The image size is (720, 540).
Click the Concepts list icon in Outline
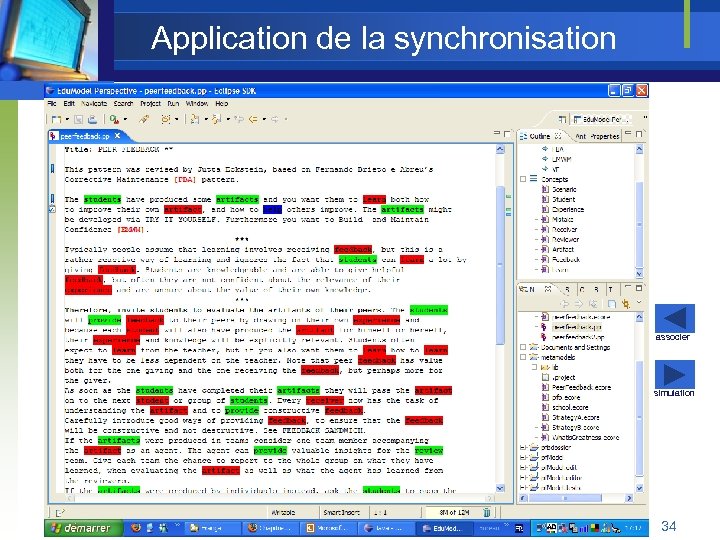click(x=534, y=179)
